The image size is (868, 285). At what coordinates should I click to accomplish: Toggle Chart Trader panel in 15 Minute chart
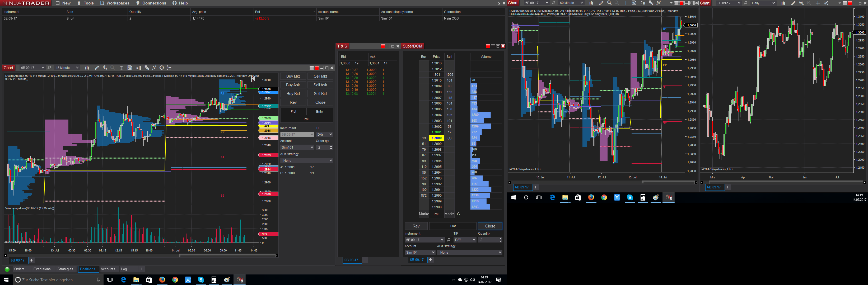click(x=138, y=68)
